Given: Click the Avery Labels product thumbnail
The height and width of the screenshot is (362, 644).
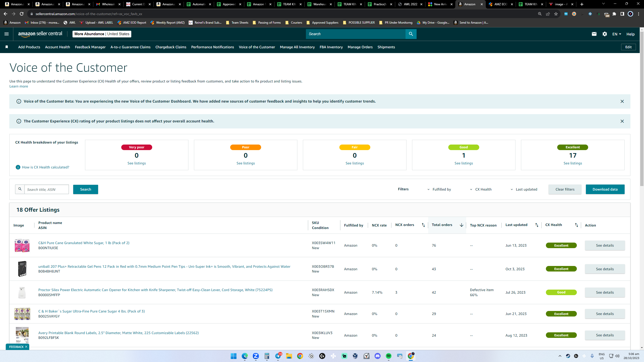Looking at the screenshot, I should coord(22,335).
